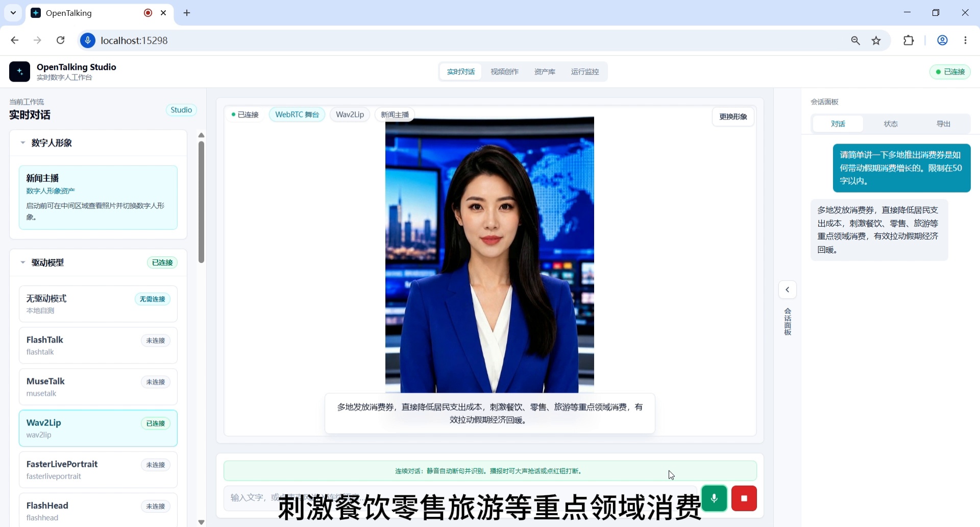Click the sidebar scroll up arrow
Screen dimensions: 980x527
tap(201, 135)
